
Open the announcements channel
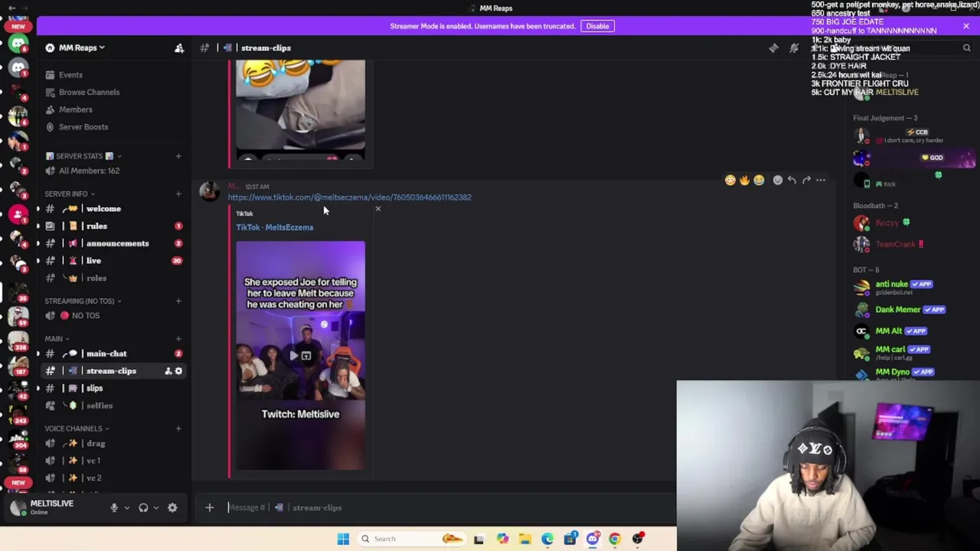click(117, 243)
